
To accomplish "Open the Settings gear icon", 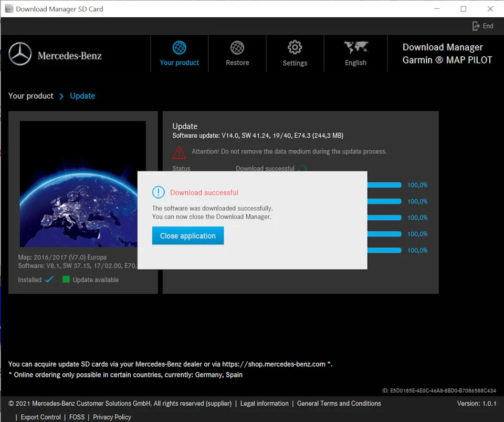I will pos(295,48).
